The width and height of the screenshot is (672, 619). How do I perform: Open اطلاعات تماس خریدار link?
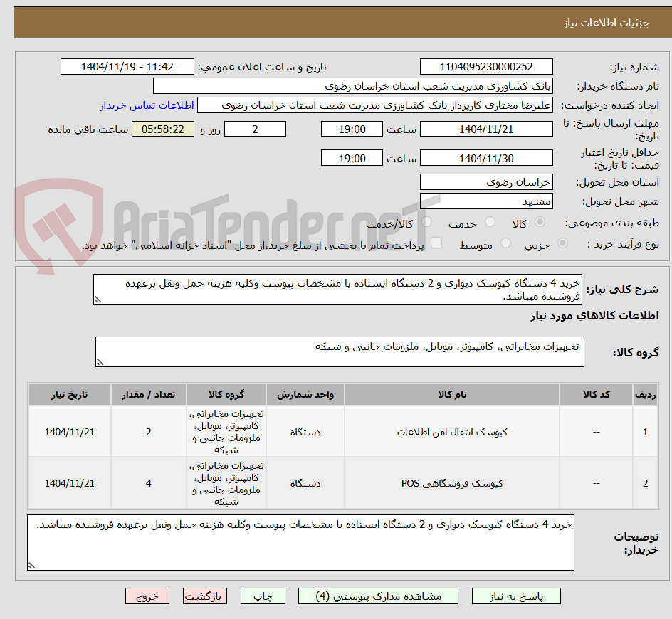click(147, 105)
